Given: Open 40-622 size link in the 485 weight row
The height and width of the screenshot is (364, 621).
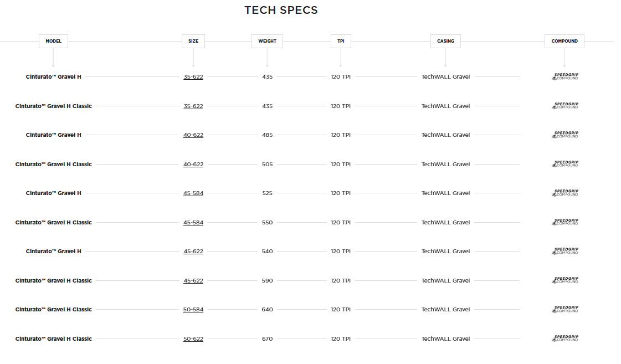Looking at the screenshot, I should [193, 135].
